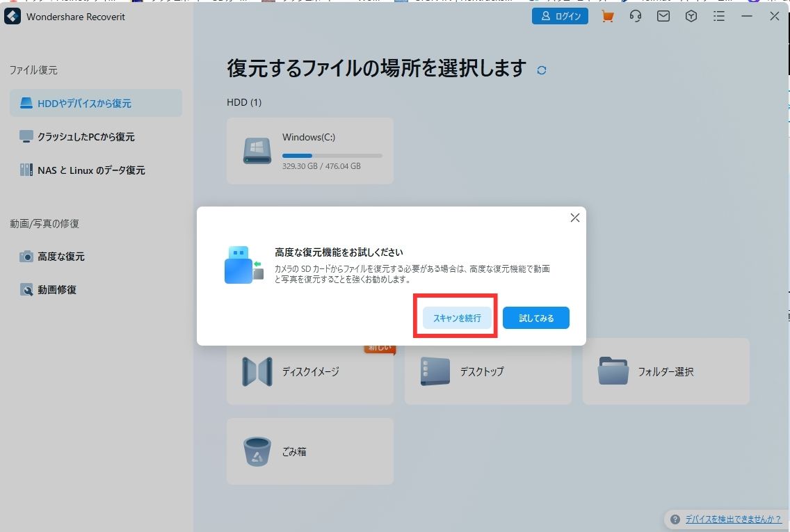
Task: Click the スキャンを続行 button
Action: click(x=456, y=318)
